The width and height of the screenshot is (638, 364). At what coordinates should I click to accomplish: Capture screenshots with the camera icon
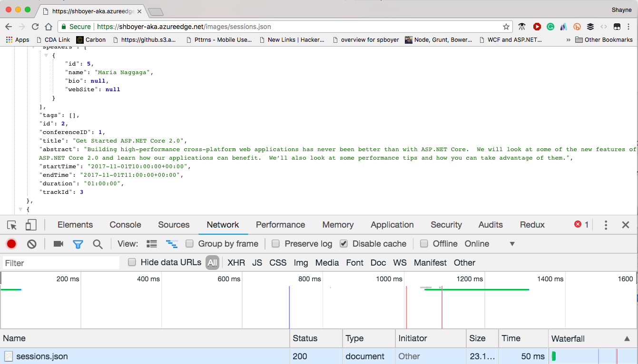59,244
